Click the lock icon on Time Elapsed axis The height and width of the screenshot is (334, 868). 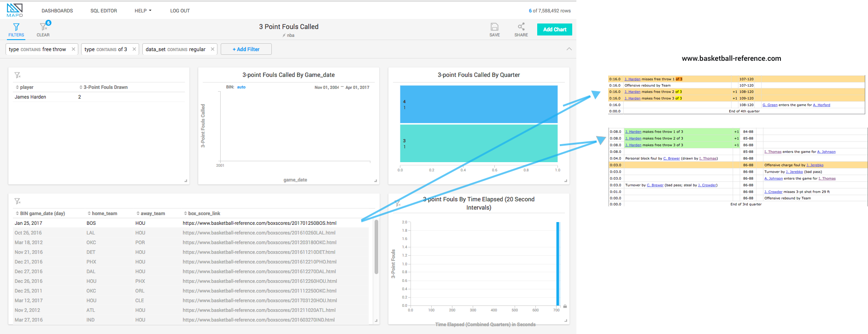[x=565, y=306]
